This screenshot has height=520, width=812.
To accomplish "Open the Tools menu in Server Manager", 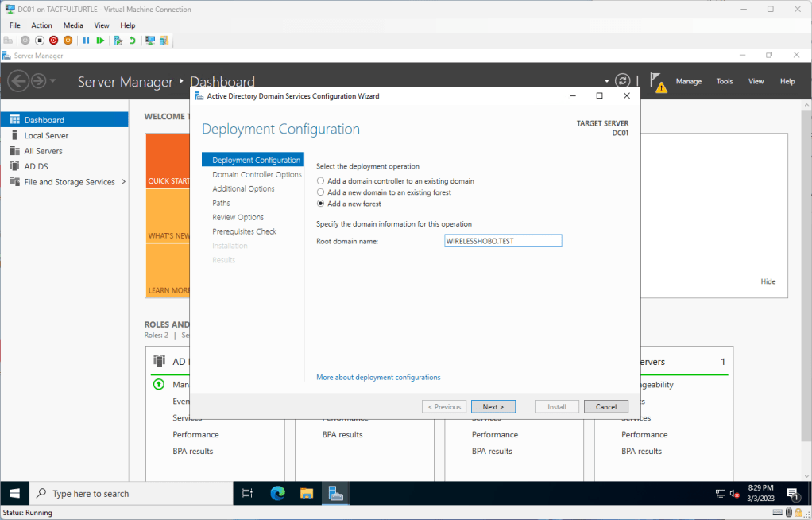I will pyautogui.click(x=725, y=81).
